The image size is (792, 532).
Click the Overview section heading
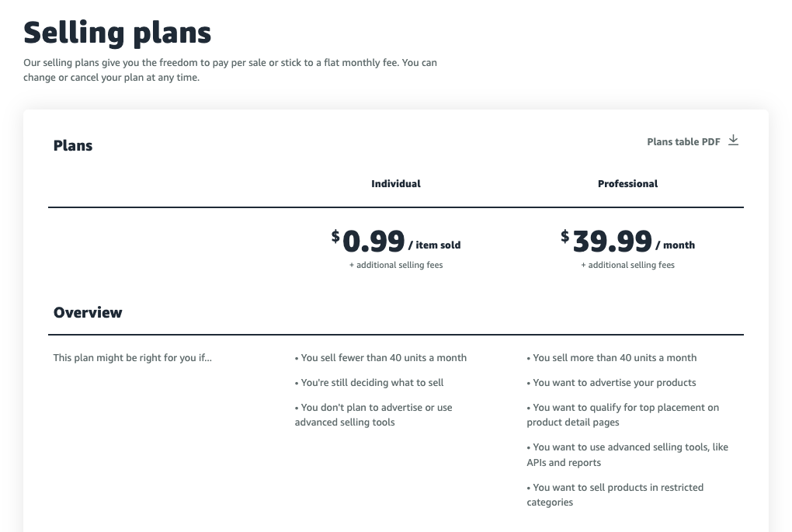click(88, 312)
